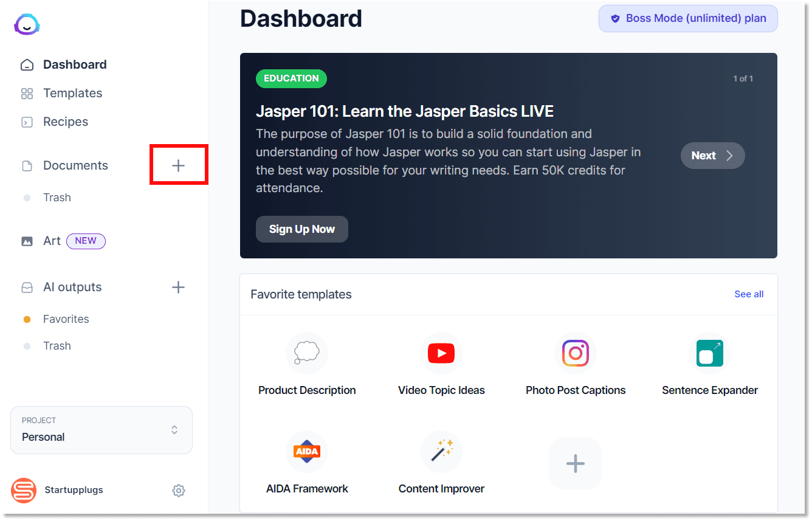Screen dimensions: 812x521
Task: Click the Templates grid icon
Action: pos(27,94)
